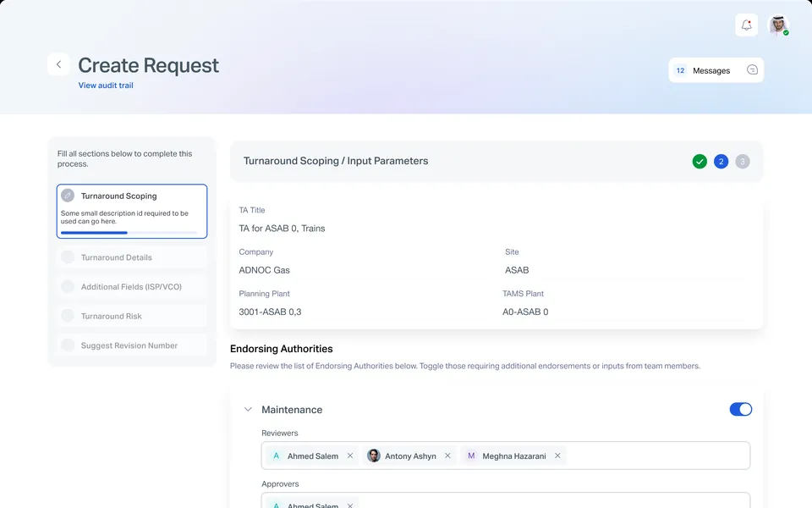Open Suggest Revision Number section
812x508 pixels.
(x=132, y=345)
